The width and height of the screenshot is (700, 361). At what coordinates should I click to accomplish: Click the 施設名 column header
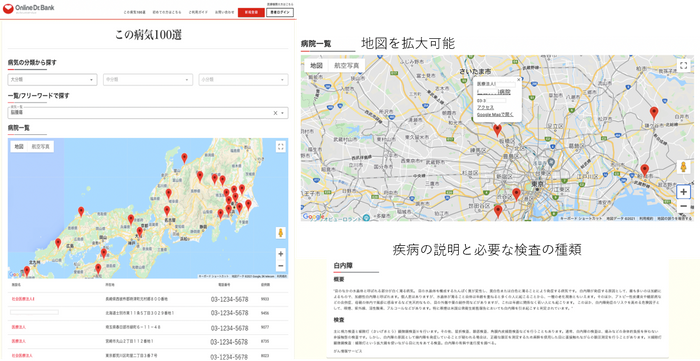pyautogui.click(x=16, y=285)
